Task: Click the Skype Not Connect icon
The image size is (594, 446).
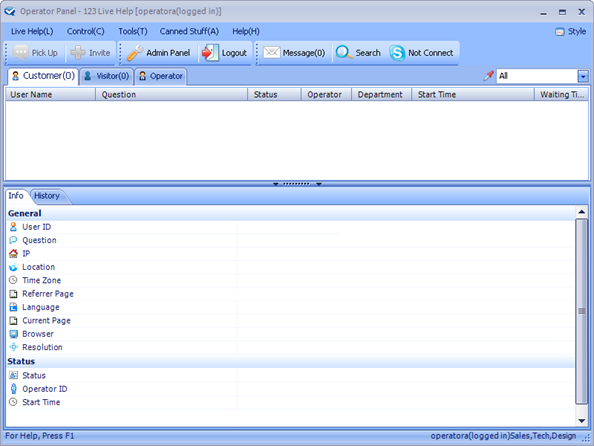Action: click(x=397, y=53)
